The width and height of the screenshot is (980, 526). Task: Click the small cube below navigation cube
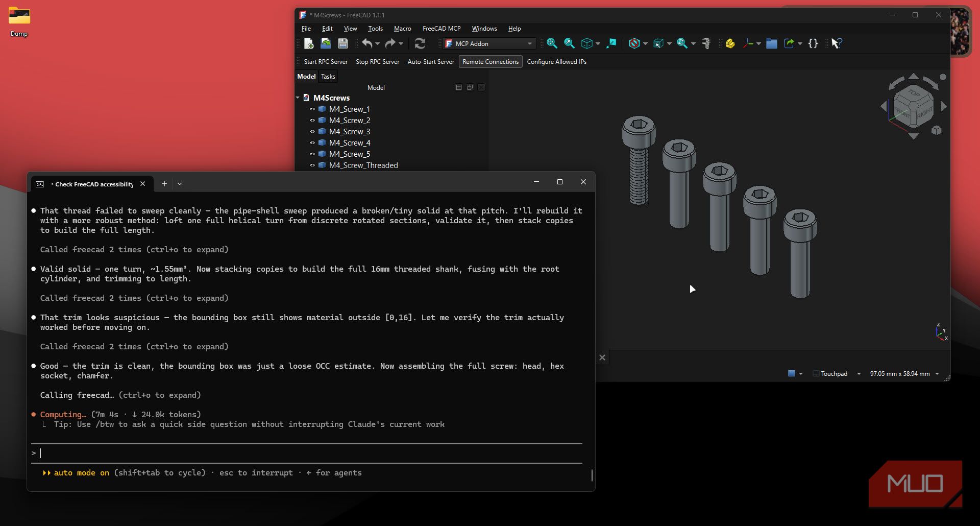tap(936, 130)
